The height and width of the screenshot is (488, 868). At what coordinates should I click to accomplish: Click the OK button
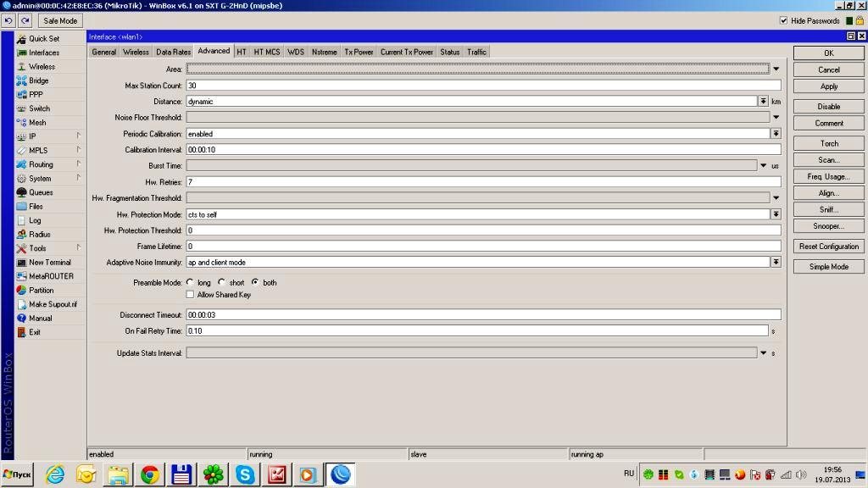click(x=829, y=53)
